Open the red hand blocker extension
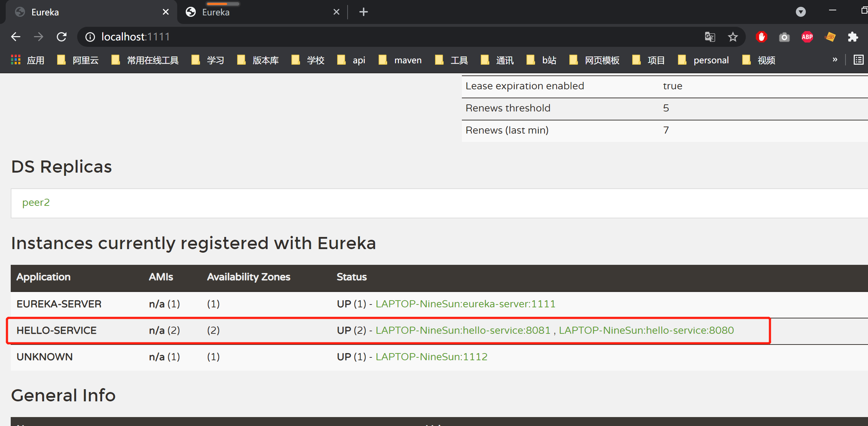Screen dimensions: 868x426 pyautogui.click(x=761, y=37)
